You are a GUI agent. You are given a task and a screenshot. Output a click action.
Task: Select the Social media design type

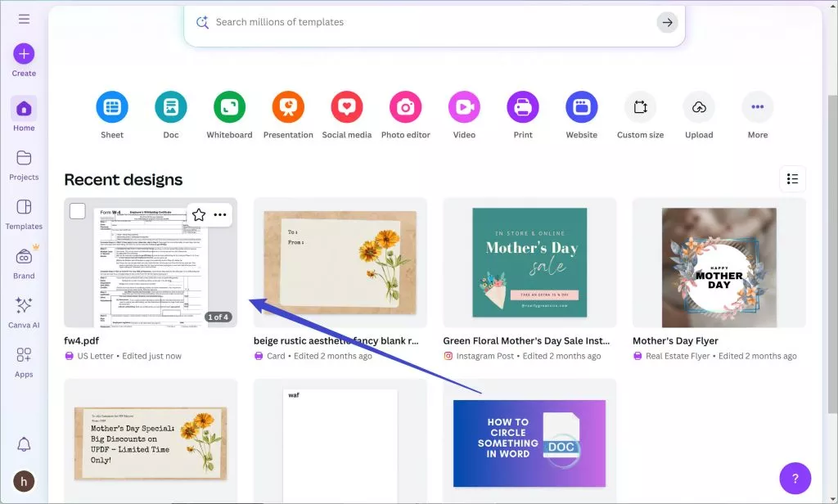347,106
